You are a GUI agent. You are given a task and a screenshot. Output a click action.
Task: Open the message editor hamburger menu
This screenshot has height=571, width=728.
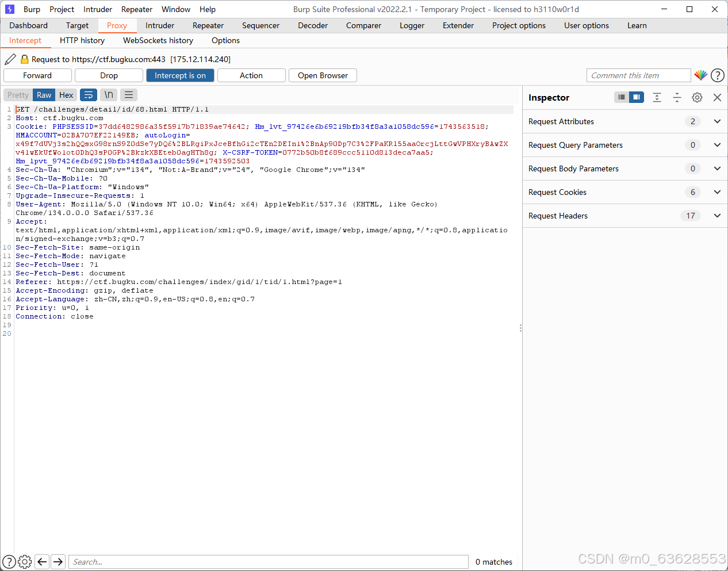point(129,95)
